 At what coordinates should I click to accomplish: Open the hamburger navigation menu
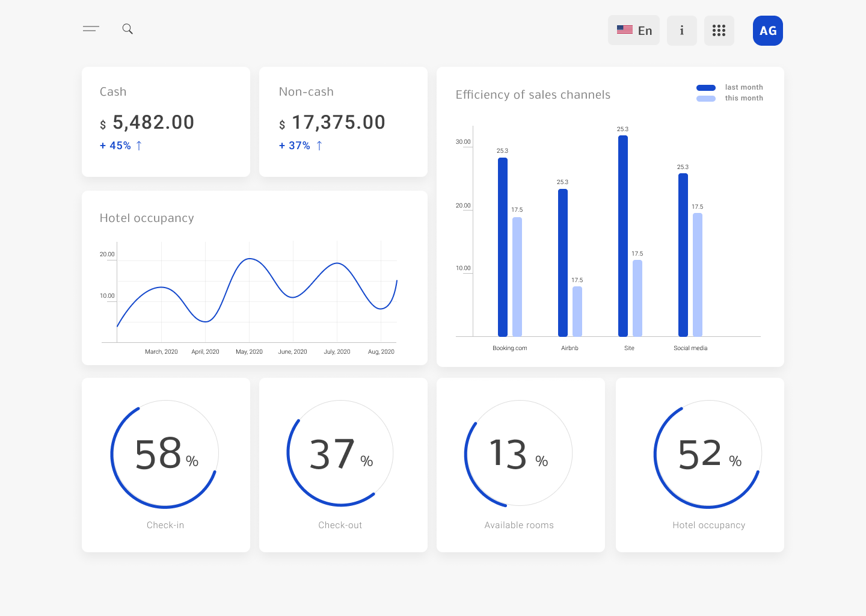pos(91,28)
